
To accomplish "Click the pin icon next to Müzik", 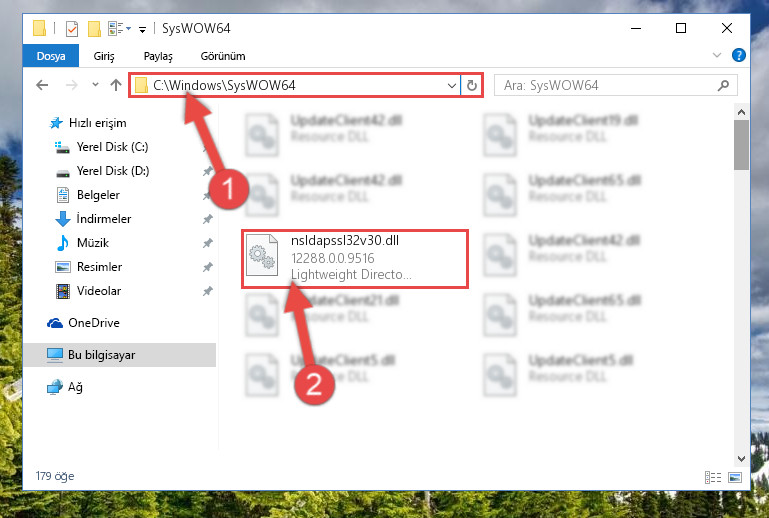I will (207, 243).
